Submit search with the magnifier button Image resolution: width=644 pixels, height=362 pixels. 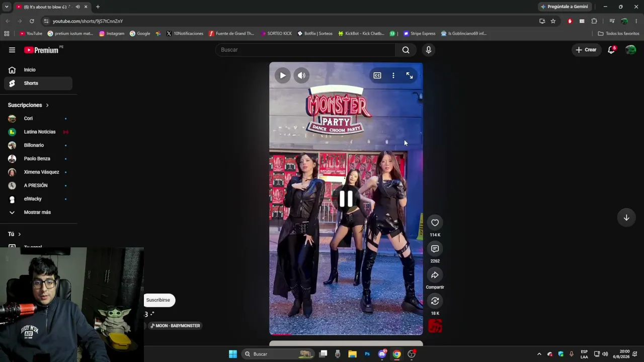[406, 50]
